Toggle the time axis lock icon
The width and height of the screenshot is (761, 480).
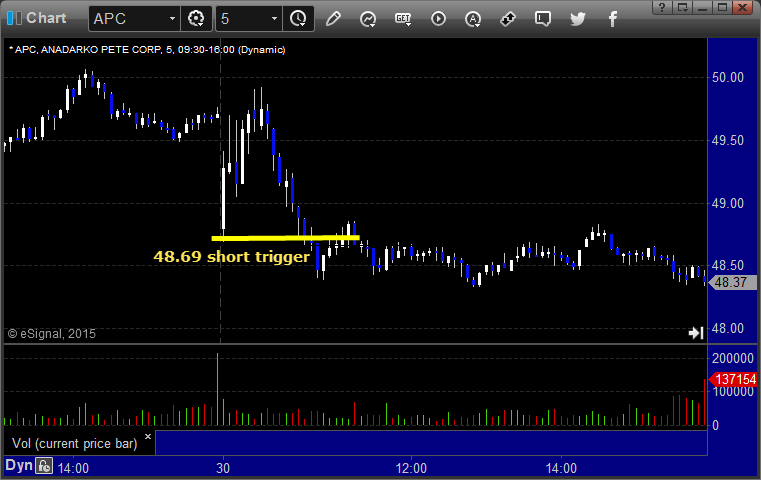coord(44,466)
